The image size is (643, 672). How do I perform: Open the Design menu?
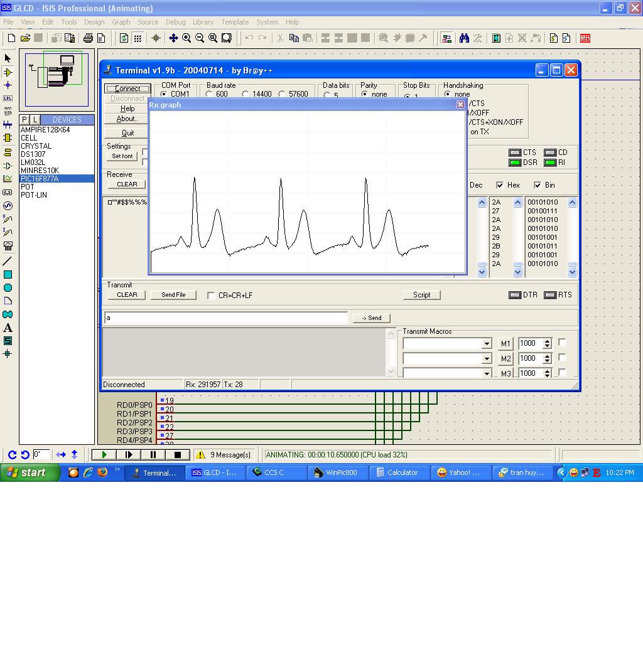pyautogui.click(x=94, y=22)
